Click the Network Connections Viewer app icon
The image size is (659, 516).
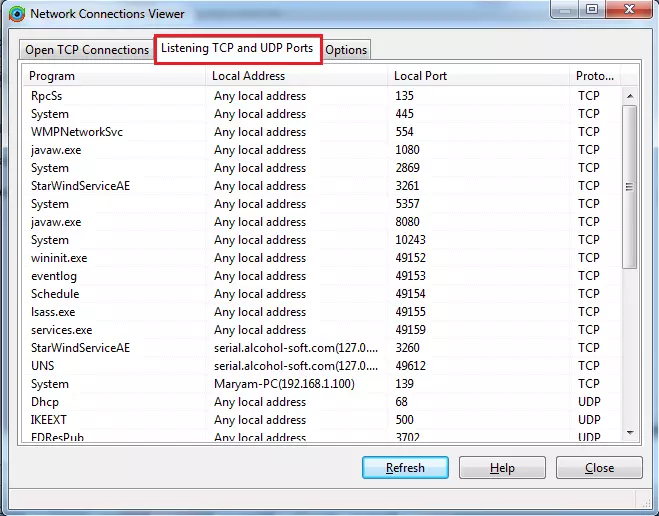(16, 14)
